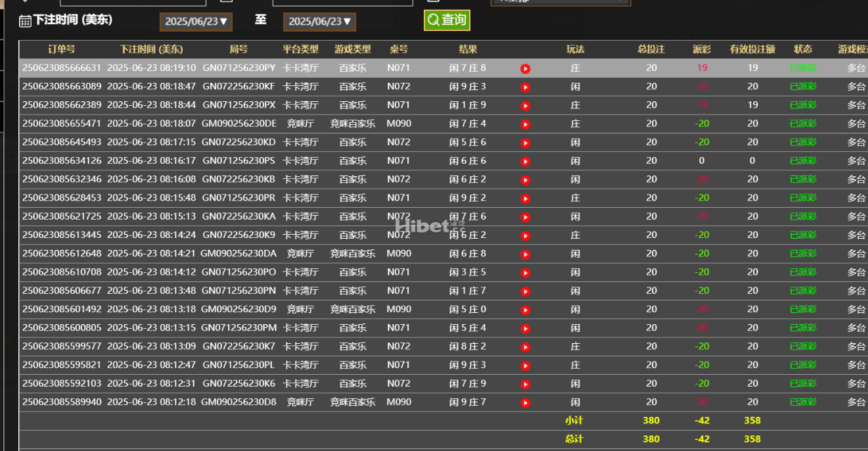Expand the partially visible top-right dropdown
Viewport: 868px width, 451px height.
tap(560, 2)
